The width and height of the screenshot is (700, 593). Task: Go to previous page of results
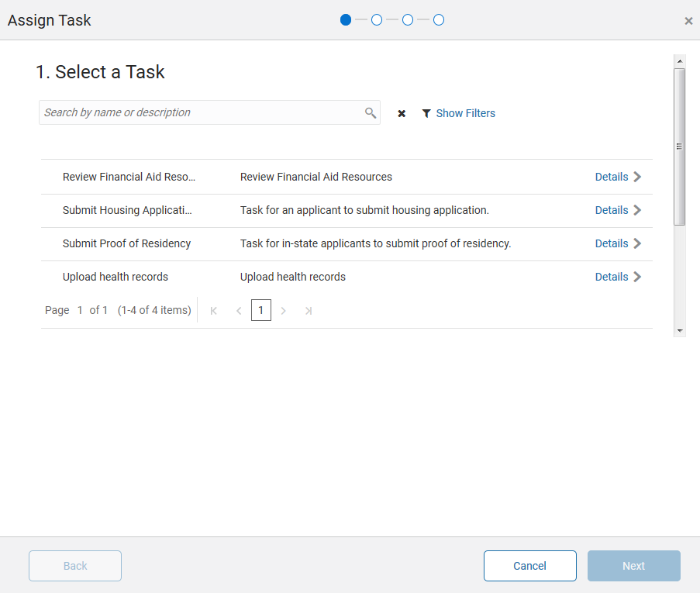pos(238,311)
